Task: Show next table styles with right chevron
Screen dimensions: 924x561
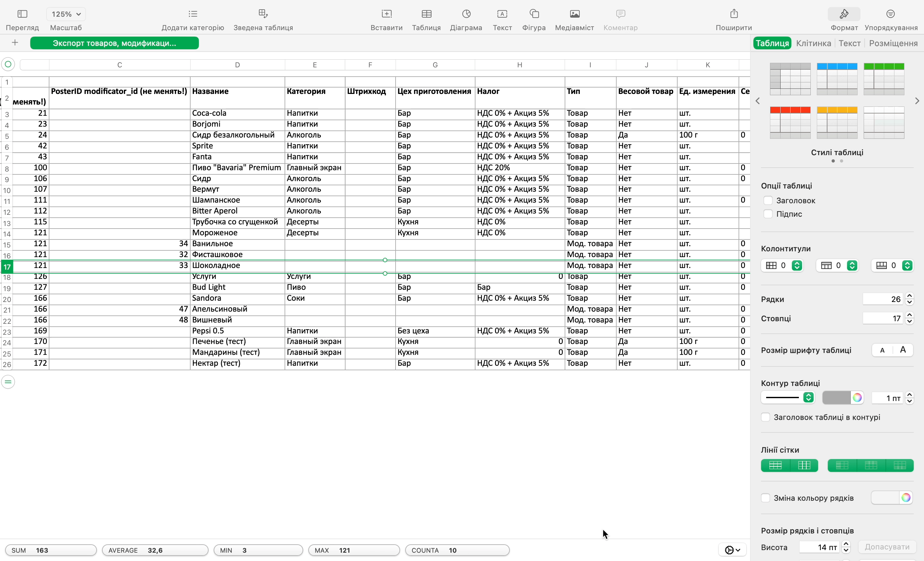Action: [x=917, y=101]
